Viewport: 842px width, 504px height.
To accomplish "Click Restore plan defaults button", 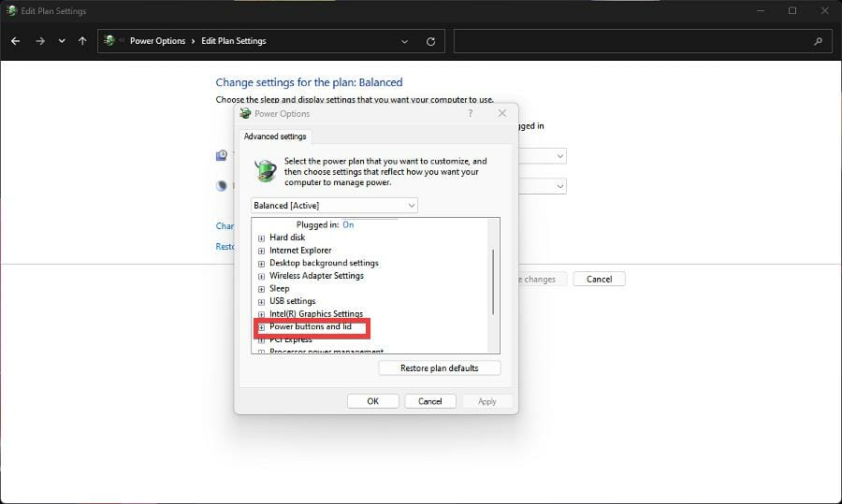I will click(440, 368).
